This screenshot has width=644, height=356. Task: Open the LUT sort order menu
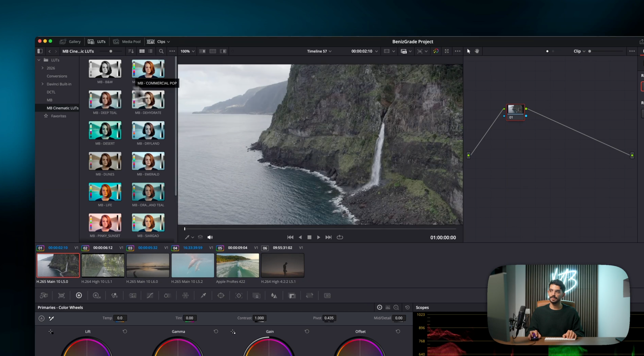(x=131, y=51)
